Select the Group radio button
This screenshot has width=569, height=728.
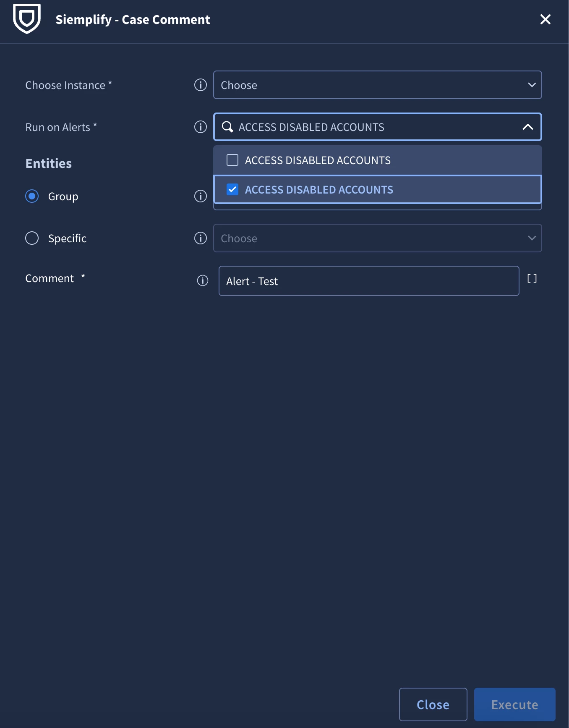[32, 196]
